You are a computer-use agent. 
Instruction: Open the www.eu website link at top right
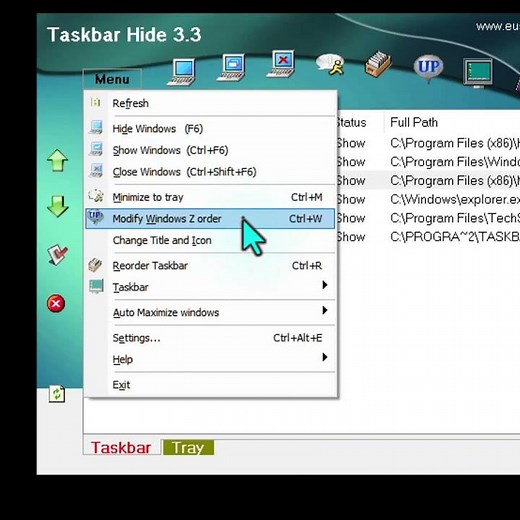pyautogui.click(x=498, y=26)
